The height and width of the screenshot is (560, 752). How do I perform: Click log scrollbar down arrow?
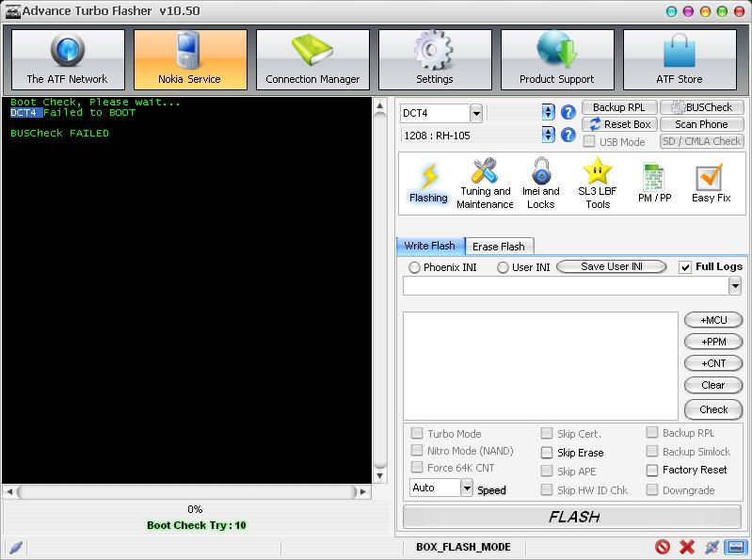[x=380, y=475]
